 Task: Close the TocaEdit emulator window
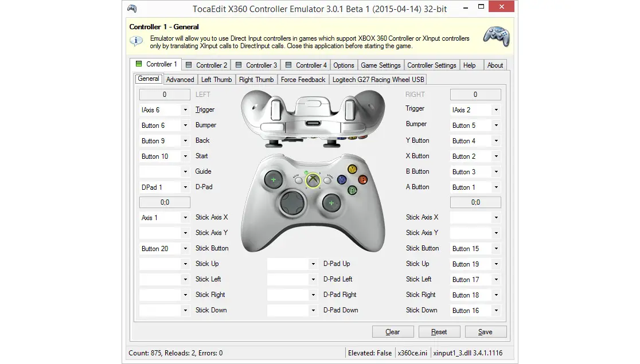pos(501,6)
